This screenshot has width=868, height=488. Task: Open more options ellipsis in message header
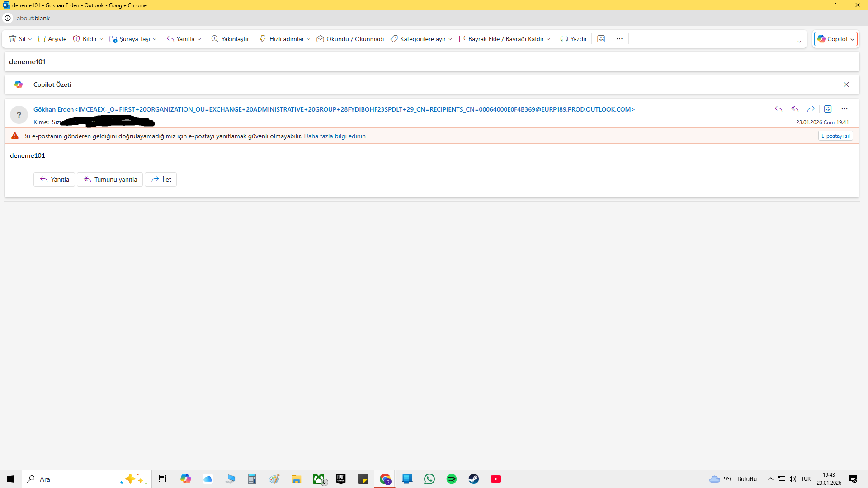point(844,109)
